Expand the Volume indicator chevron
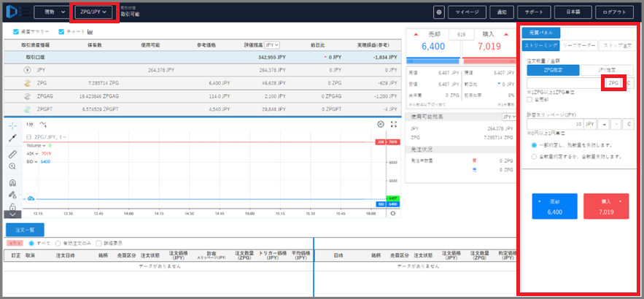This screenshot has height=299, width=644. pos(44,146)
